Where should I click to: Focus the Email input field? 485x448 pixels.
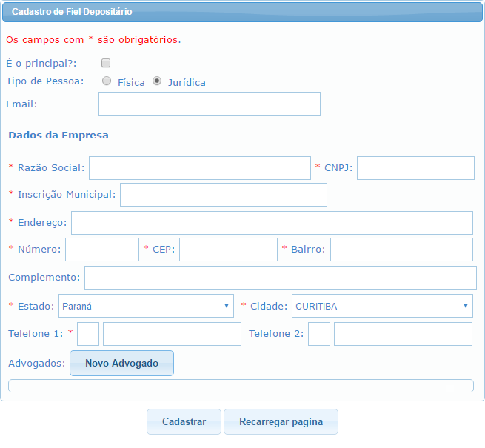tap(209, 104)
